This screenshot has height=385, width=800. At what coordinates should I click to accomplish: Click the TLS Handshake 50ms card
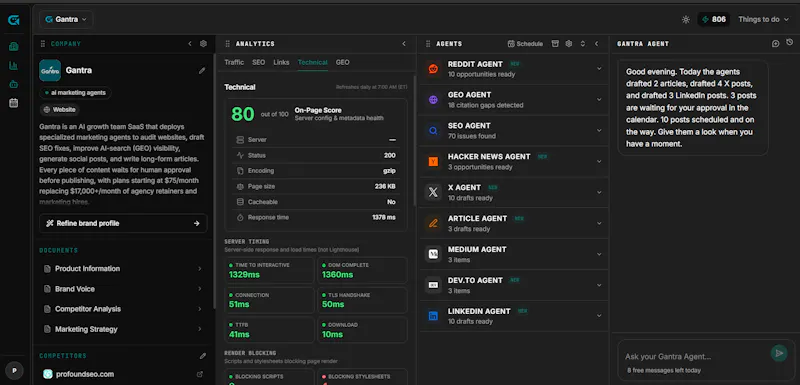(x=362, y=300)
